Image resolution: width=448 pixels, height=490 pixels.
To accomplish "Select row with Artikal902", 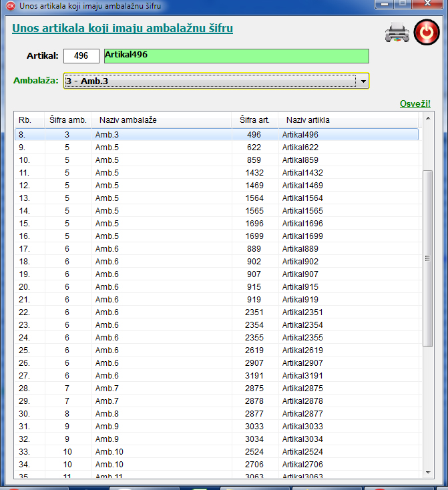I will click(x=216, y=262).
